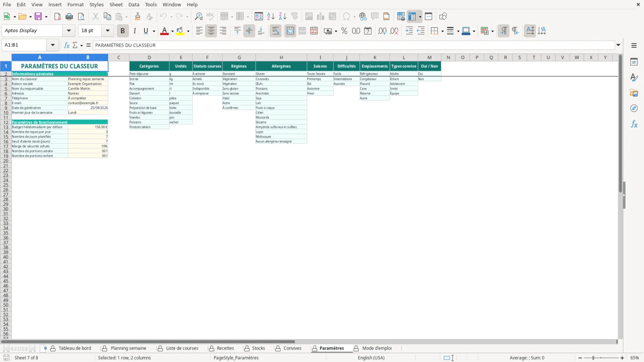Click the zoom in plus button
Image resolution: width=644 pixels, height=362 pixels.
(622, 358)
